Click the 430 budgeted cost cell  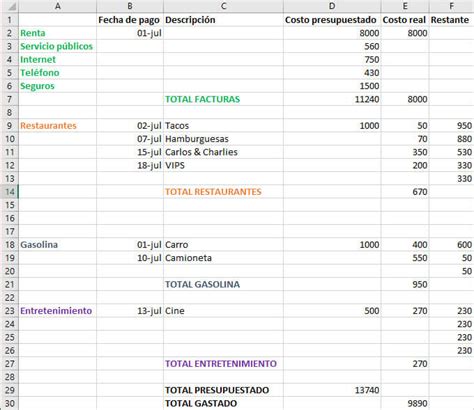pos(332,73)
